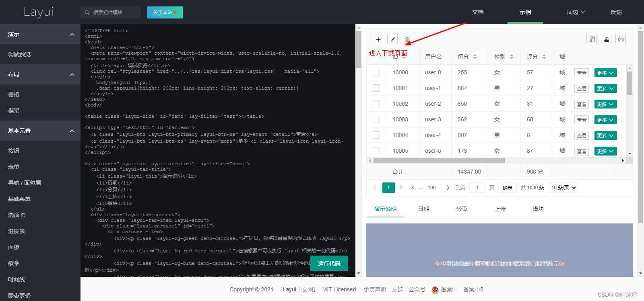The width and height of the screenshot is (644, 301).
Task: Go to page 2 in pagination
Action: click(400, 188)
